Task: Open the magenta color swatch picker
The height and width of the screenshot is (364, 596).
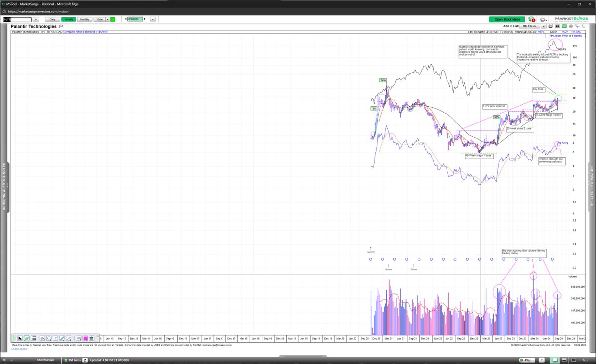Action: tap(85, 338)
